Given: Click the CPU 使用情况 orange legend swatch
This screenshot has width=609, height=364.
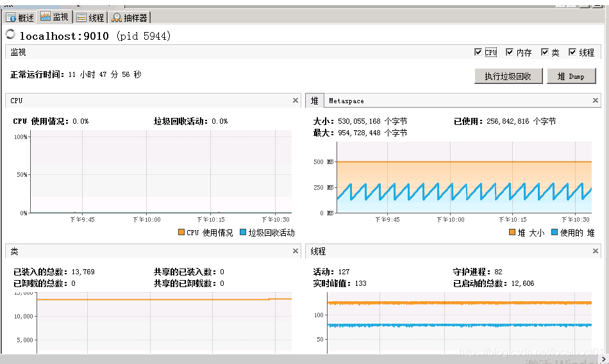Looking at the screenshot, I should pyautogui.click(x=181, y=232).
